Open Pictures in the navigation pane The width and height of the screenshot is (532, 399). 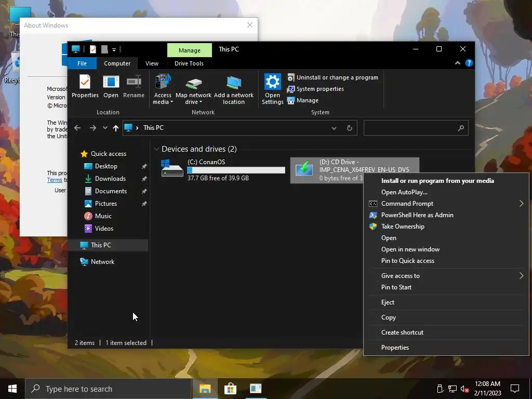tap(105, 204)
